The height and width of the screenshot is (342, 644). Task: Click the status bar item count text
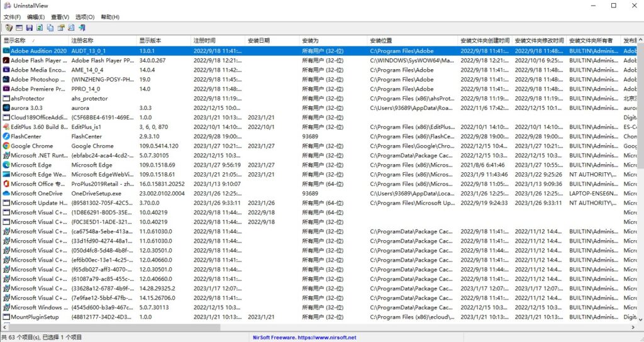tap(42, 338)
